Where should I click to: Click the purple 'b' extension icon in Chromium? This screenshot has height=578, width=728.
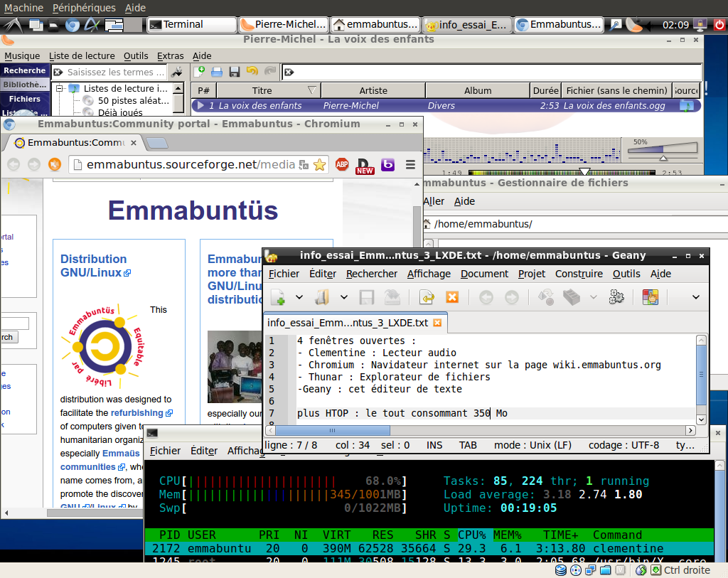tap(387, 164)
